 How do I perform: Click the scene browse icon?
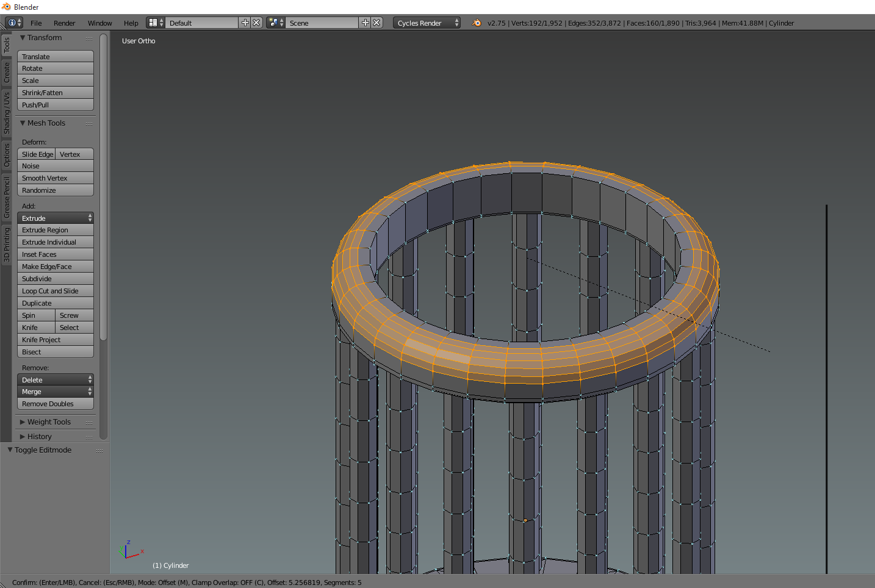click(276, 23)
